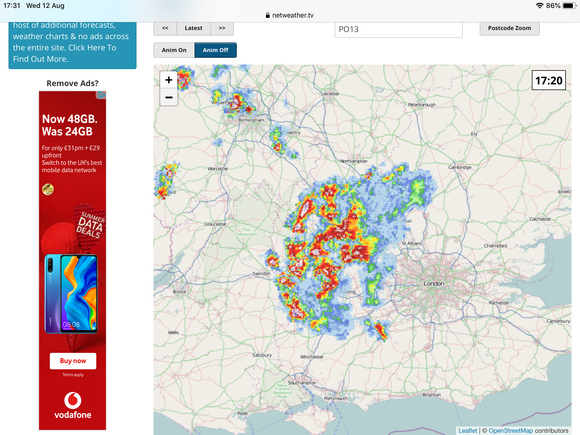
Task: Step to next radar frame
Action: (222, 28)
